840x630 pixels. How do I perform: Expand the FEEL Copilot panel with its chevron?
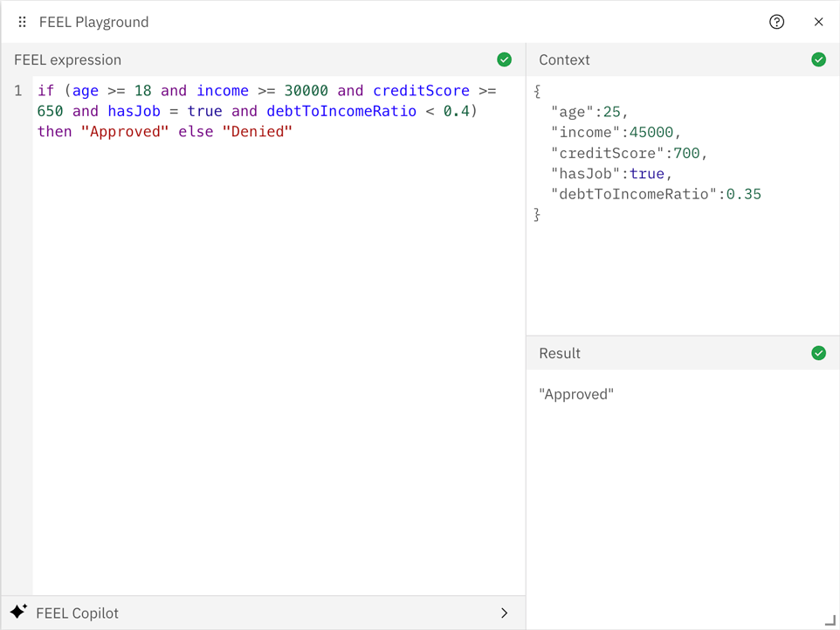tap(504, 613)
